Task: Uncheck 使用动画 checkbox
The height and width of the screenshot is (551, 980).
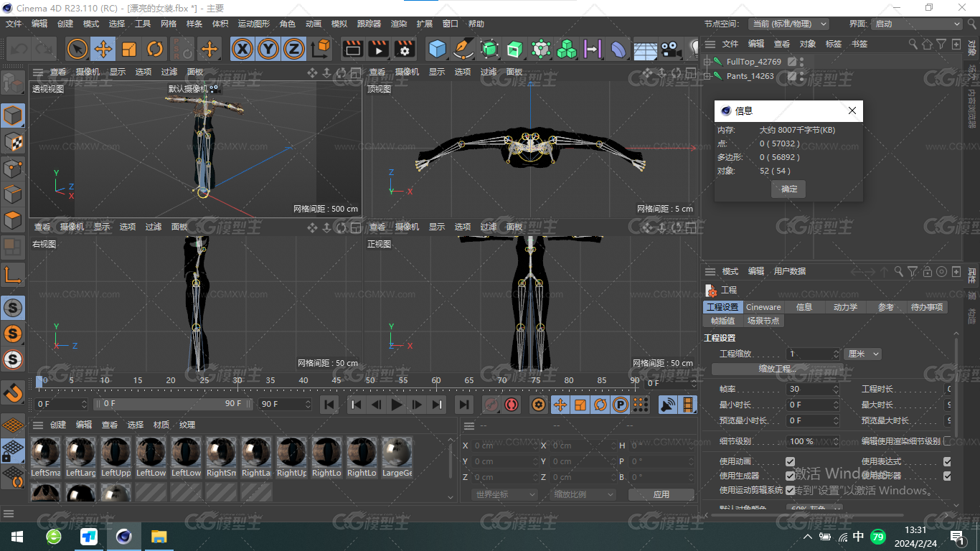Action: [790, 461]
